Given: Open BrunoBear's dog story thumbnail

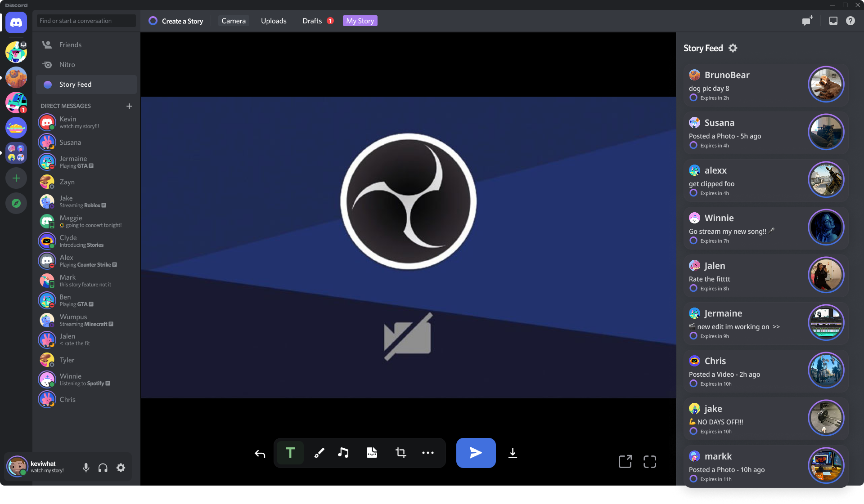Looking at the screenshot, I should pos(826,84).
